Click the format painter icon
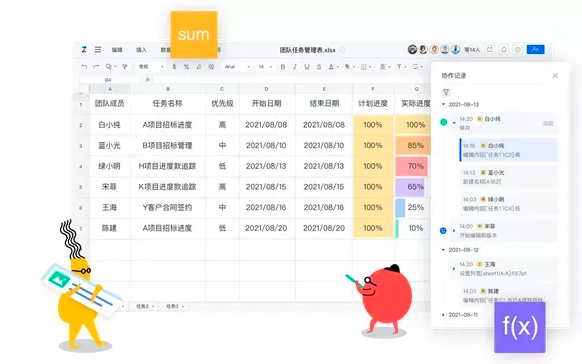Viewport: 582px width, 364px height. click(x=124, y=67)
